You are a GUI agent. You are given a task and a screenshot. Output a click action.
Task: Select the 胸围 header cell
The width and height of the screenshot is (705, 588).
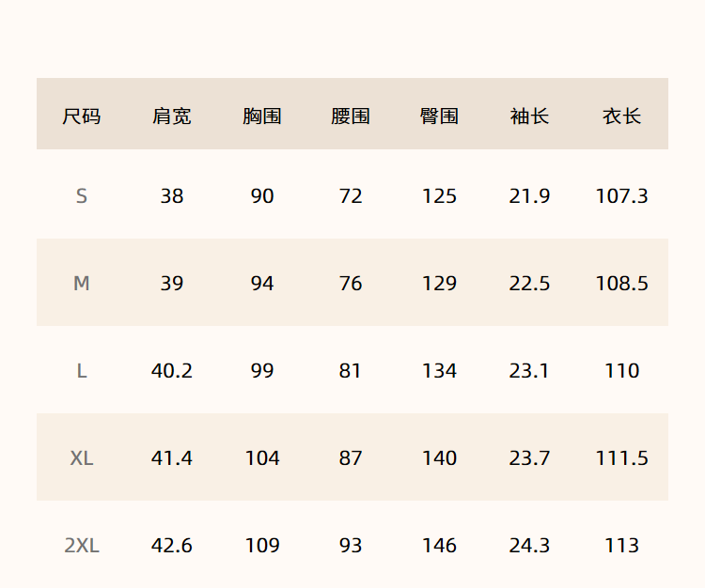(x=262, y=116)
